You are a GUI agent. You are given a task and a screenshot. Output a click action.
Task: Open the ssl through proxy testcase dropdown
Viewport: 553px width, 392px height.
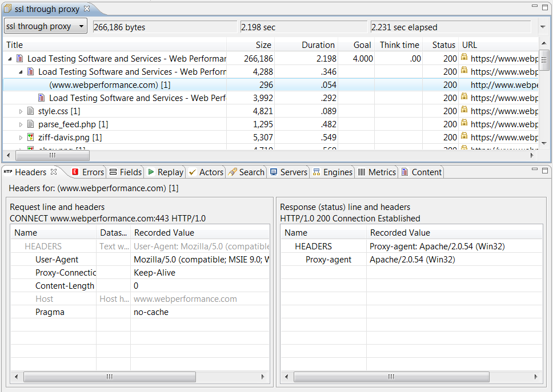pyautogui.click(x=46, y=26)
